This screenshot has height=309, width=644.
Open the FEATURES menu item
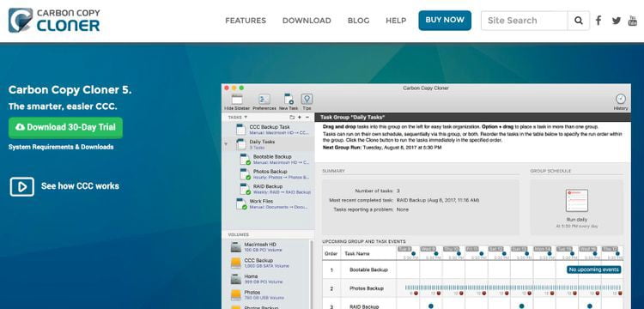[x=246, y=21]
